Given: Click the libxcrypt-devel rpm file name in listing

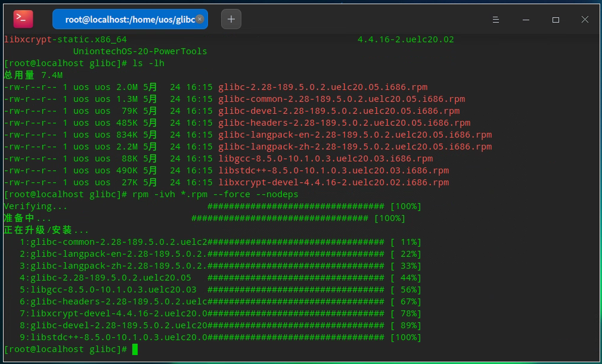Looking at the screenshot, I should click(x=333, y=182).
